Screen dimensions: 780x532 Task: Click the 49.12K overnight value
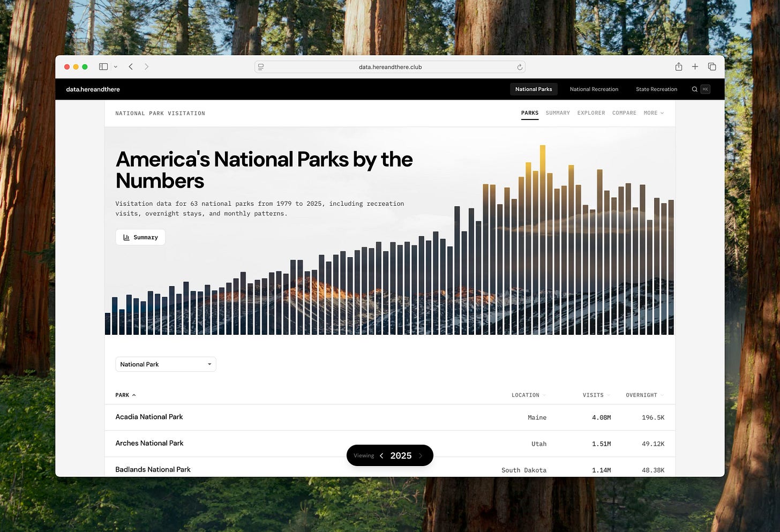[x=653, y=444]
